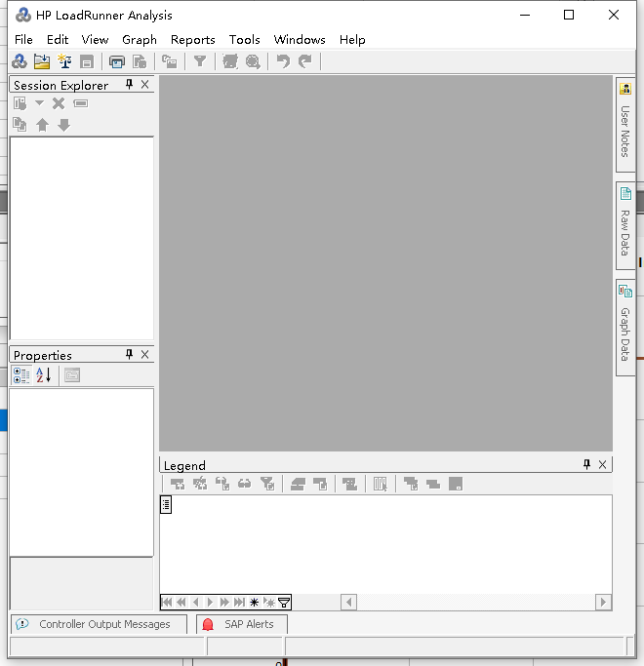Toggle categorized view in Properties
The width and height of the screenshot is (644, 666).
[x=21, y=375]
